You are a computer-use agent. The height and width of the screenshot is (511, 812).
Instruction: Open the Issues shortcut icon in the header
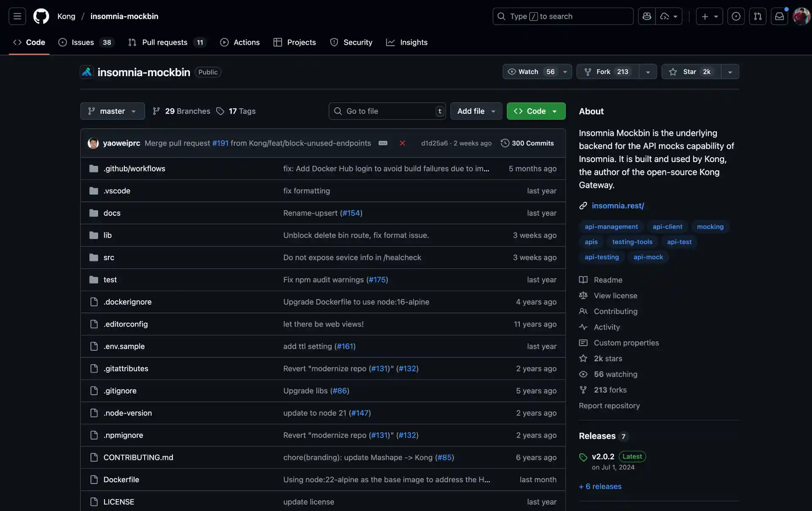(736, 16)
